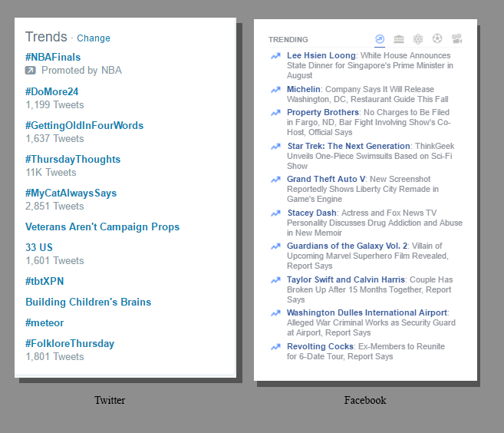504x433 pixels.
Task: Open the #NBAFinals trend
Action: 53,57
